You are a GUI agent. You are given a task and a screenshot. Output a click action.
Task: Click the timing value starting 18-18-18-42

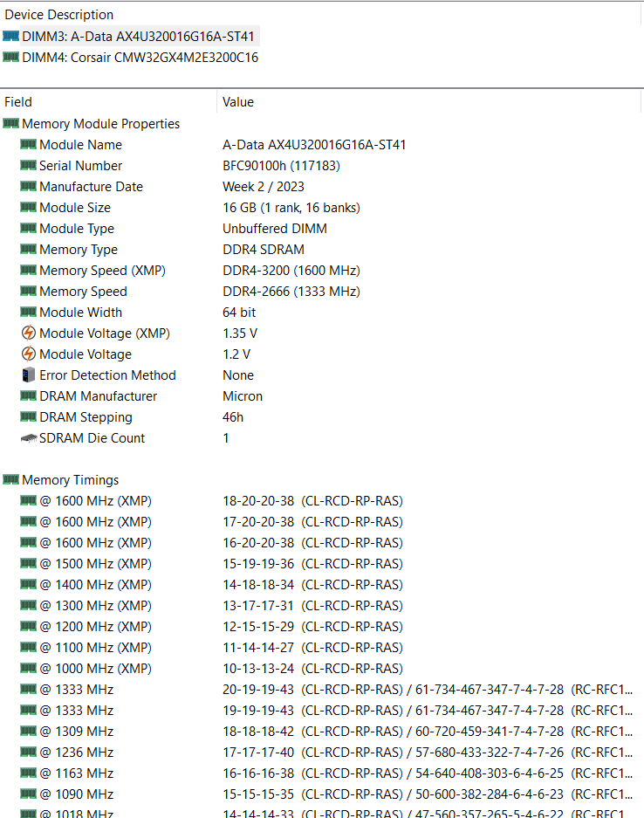point(428,731)
